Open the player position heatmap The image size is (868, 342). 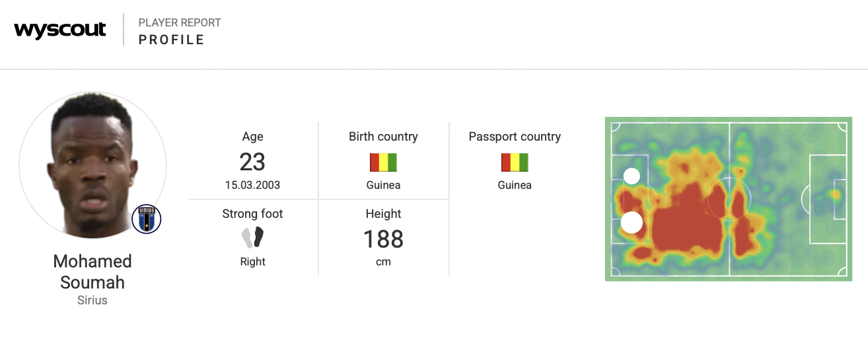(729, 199)
